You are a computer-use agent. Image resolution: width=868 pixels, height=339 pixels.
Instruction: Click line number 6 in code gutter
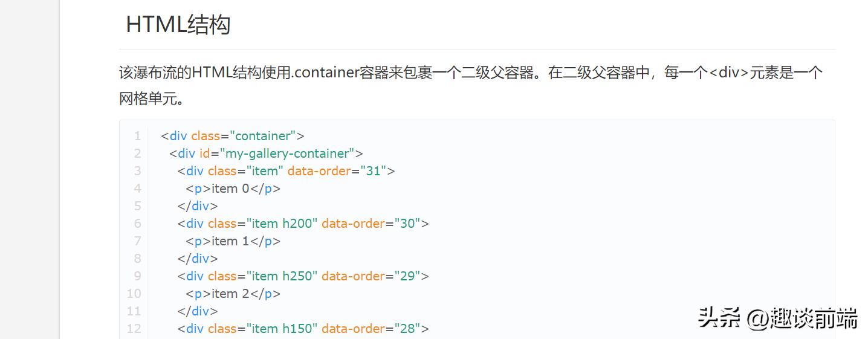tap(138, 224)
